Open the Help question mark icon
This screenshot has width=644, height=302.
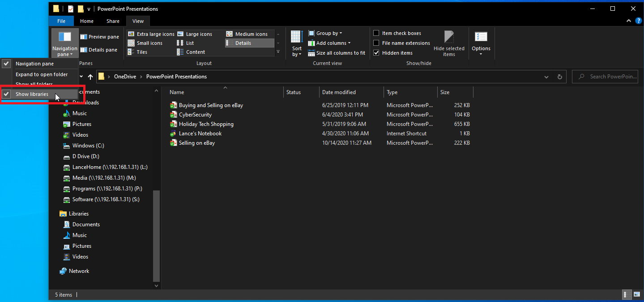[x=638, y=21]
